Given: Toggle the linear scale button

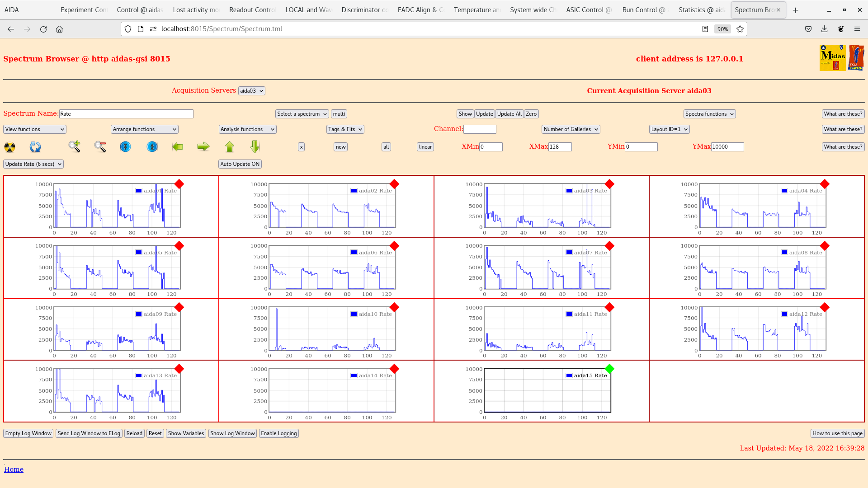Looking at the screenshot, I should (x=425, y=147).
